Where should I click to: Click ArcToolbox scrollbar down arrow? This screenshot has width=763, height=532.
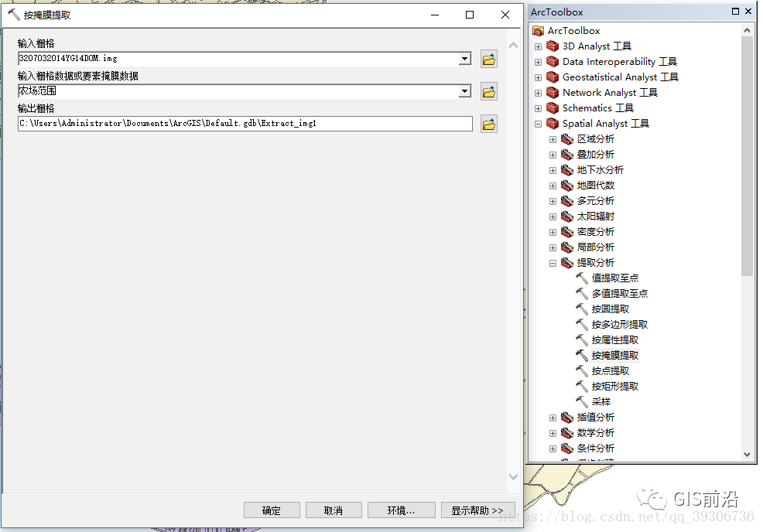(x=747, y=455)
